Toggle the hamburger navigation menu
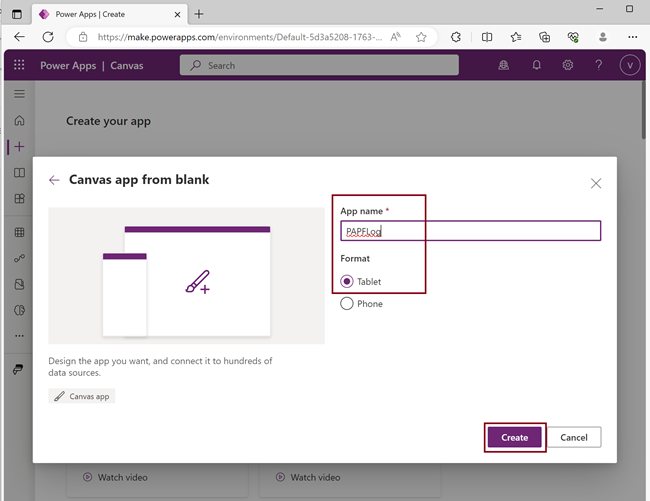650x501 pixels. click(19, 94)
